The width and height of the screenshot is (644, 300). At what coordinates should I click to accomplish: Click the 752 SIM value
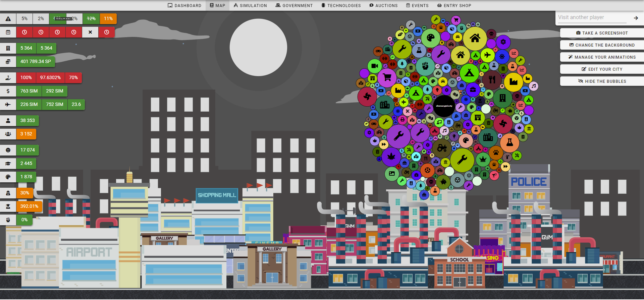tap(55, 105)
